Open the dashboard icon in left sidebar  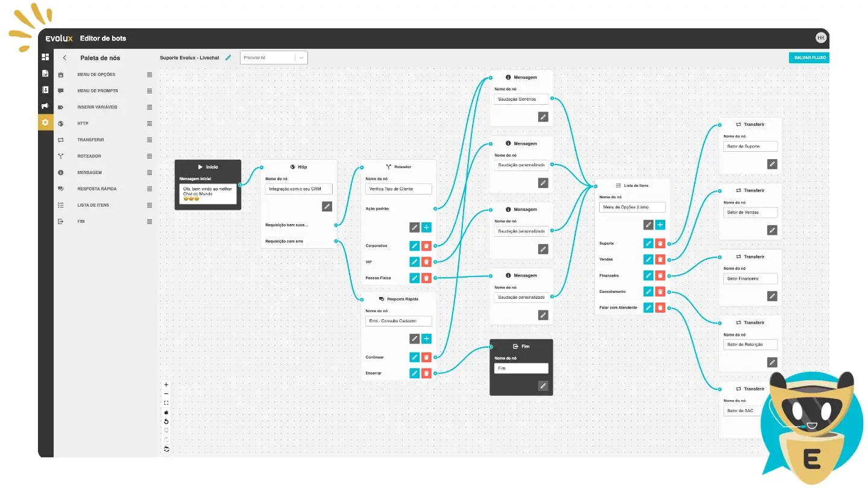coord(45,57)
